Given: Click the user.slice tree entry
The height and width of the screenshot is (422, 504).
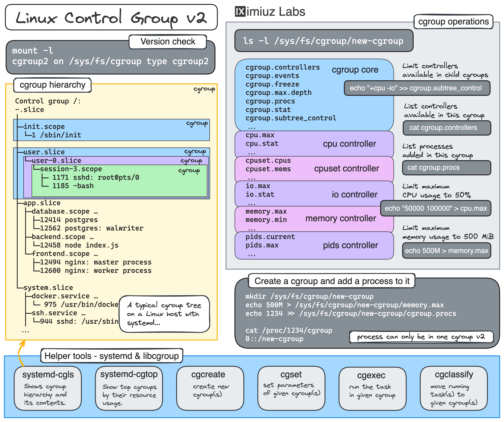Looking at the screenshot, I should tap(44, 152).
